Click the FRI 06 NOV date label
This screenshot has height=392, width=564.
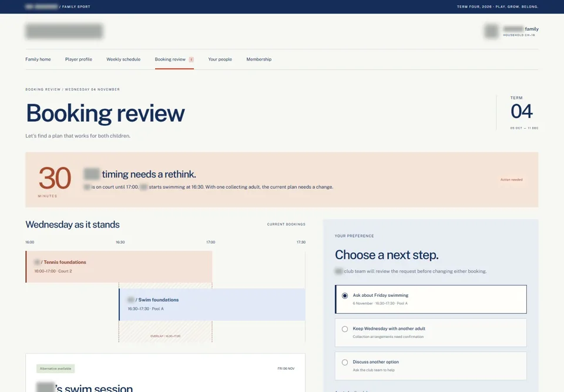(286, 368)
